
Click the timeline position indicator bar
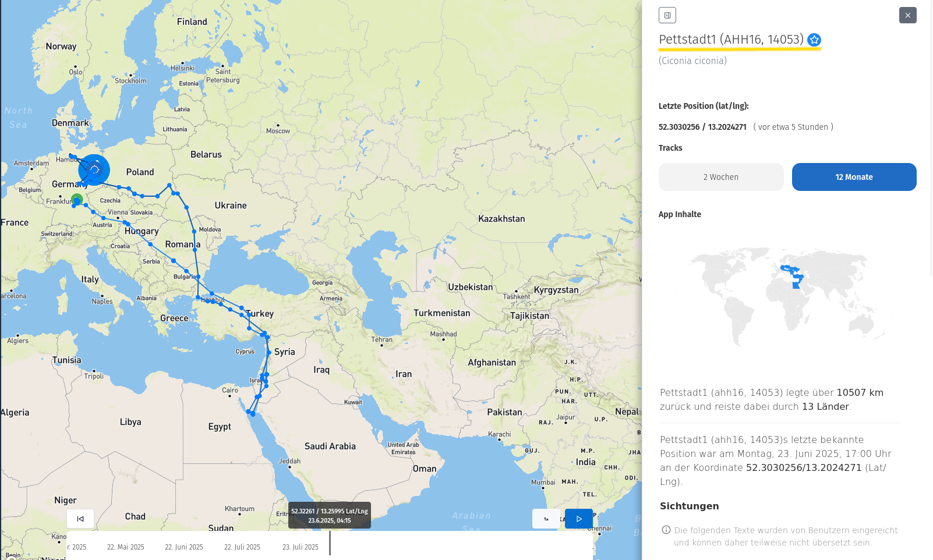click(x=330, y=543)
